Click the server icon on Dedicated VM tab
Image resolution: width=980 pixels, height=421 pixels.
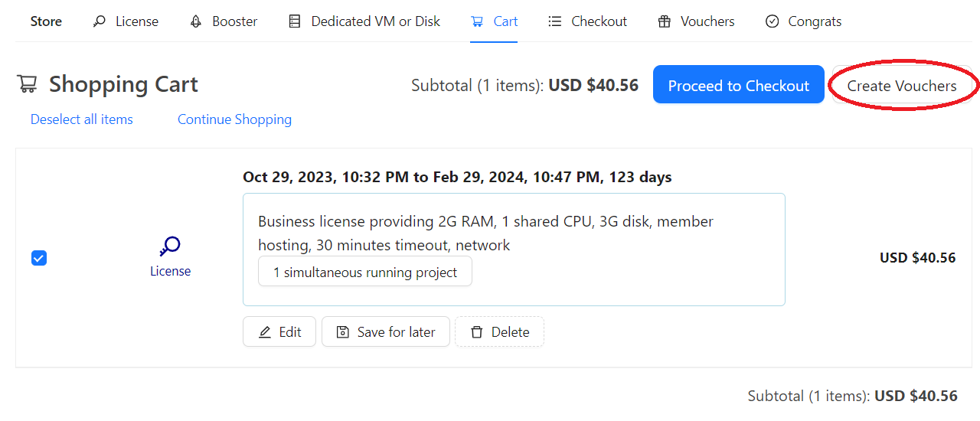click(295, 21)
